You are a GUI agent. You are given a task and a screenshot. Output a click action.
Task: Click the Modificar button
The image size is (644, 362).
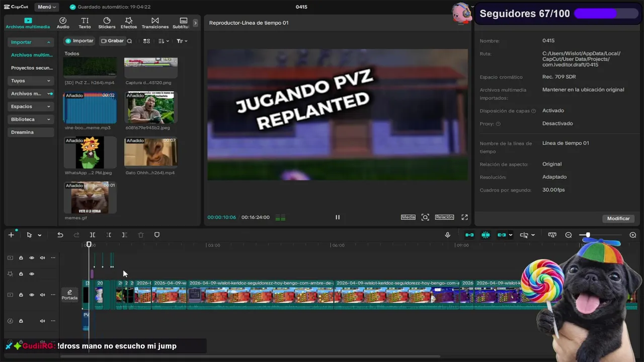[x=618, y=219]
